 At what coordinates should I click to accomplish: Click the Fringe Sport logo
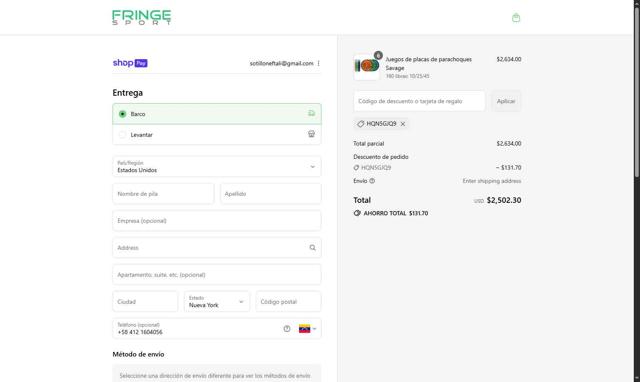(x=142, y=18)
